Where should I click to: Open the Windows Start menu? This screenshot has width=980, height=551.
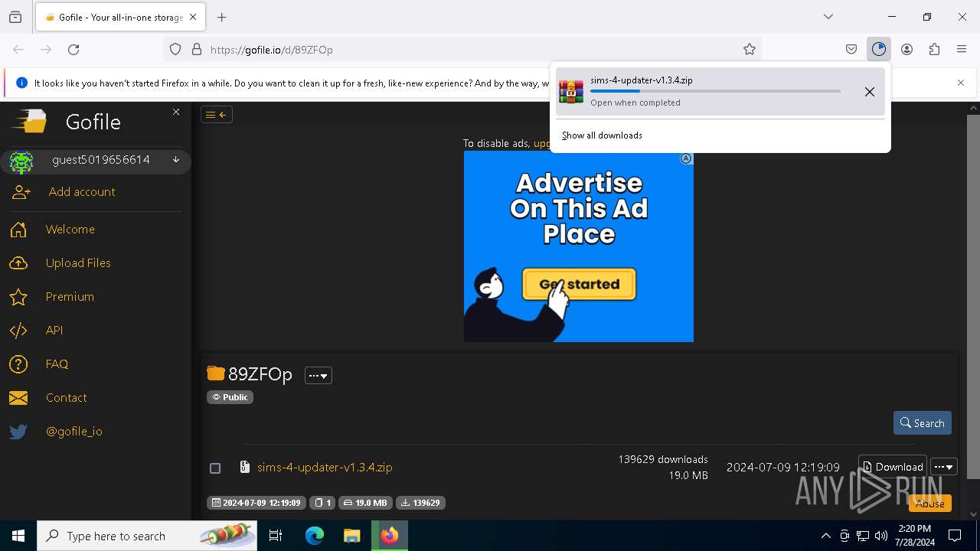pos(18,536)
